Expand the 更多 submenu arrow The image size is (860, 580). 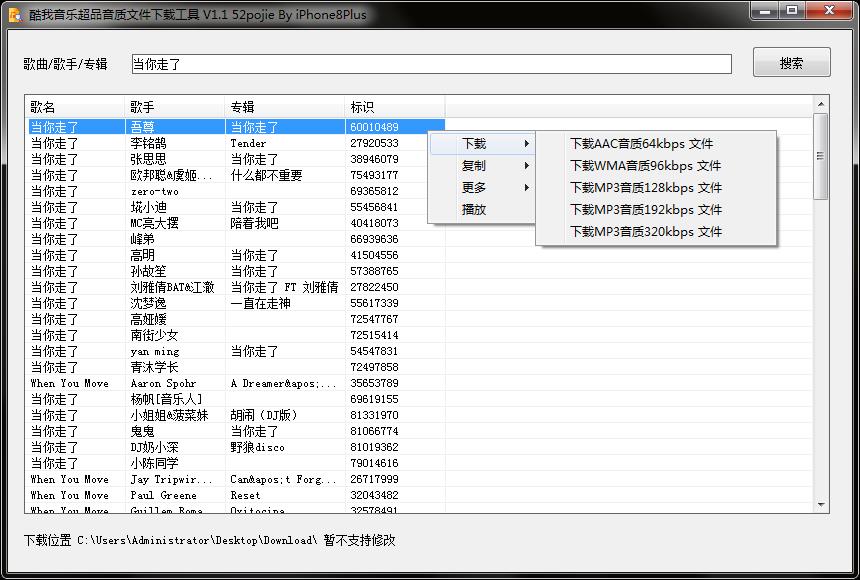coord(527,188)
